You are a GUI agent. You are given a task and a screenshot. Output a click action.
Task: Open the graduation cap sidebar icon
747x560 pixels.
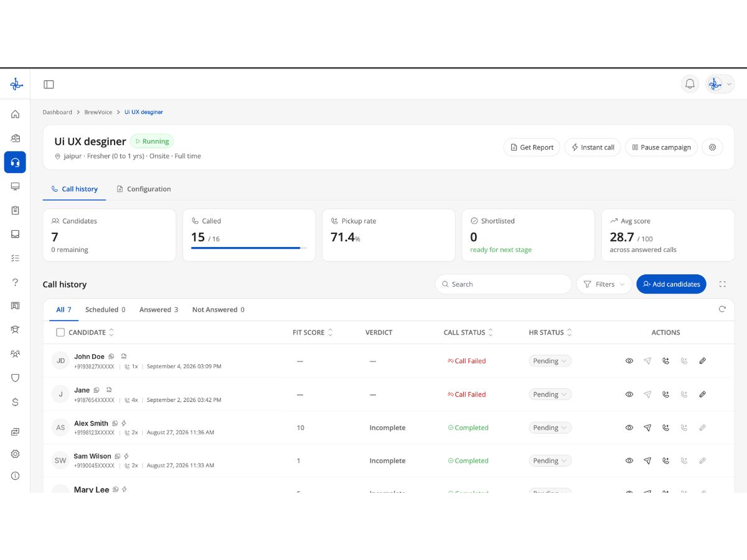click(x=15, y=330)
